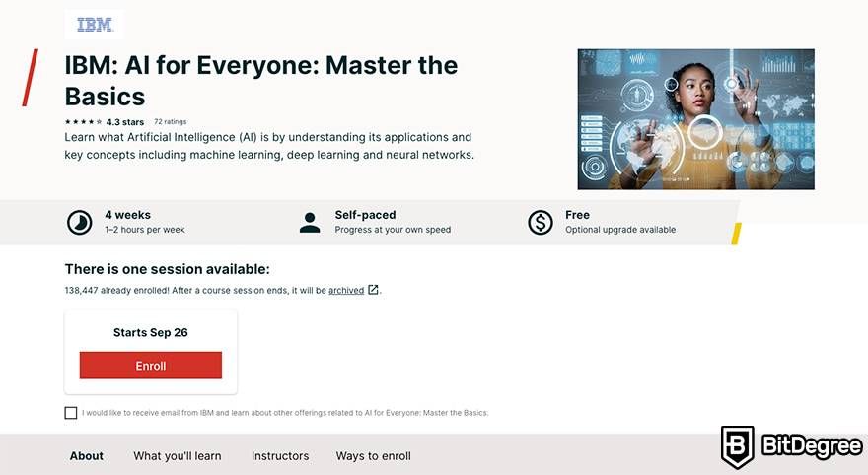This screenshot has width=868, height=475.
Task: Click '1–2 hours per week' text
Action: [145, 230]
